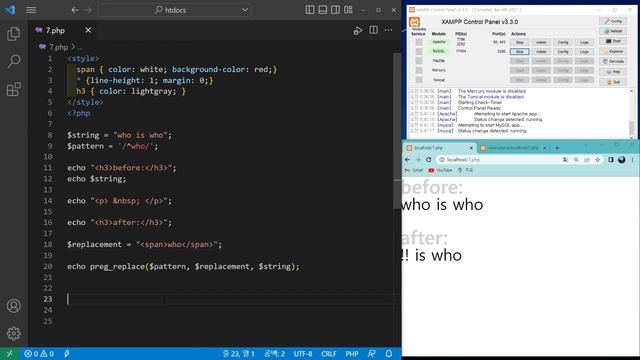Toggle Panel layout in VS Code title bar
The image size is (640, 360).
(x=322, y=10)
